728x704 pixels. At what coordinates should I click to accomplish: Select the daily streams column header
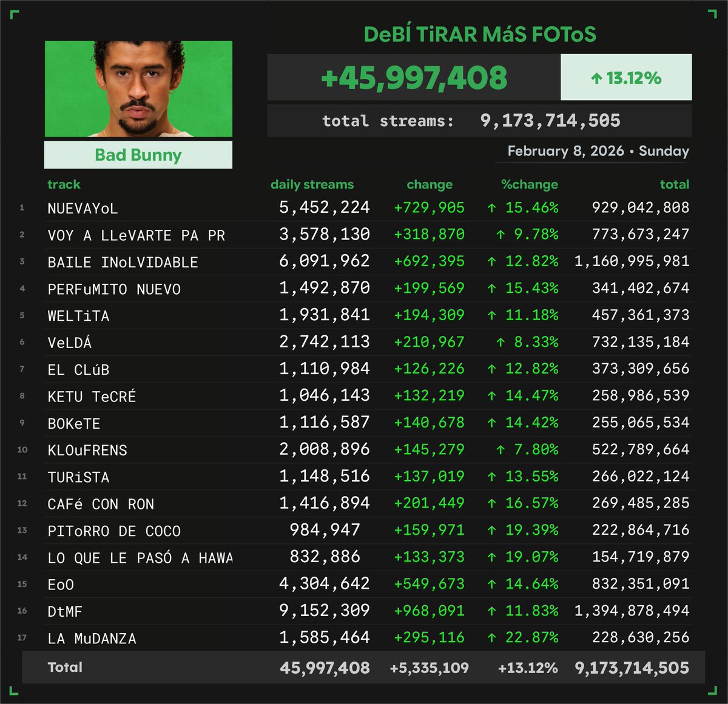click(x=312, y=184)
